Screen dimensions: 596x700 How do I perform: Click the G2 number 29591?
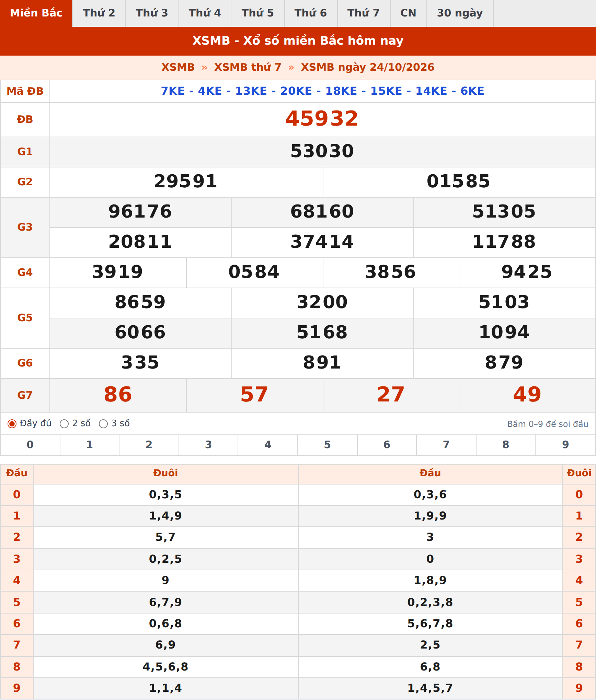point(186,182)
